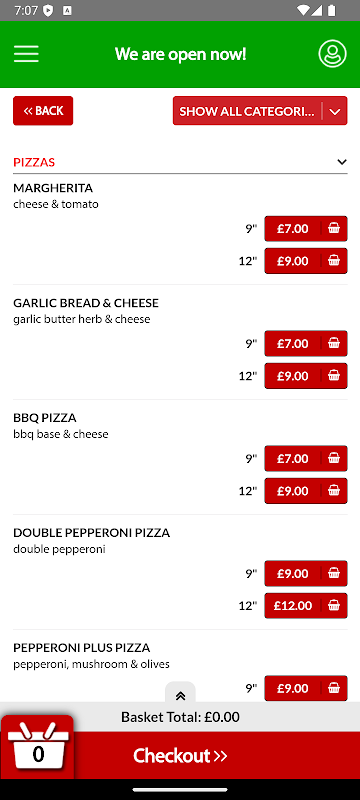Open the user account profile icon

pos(332,54)
